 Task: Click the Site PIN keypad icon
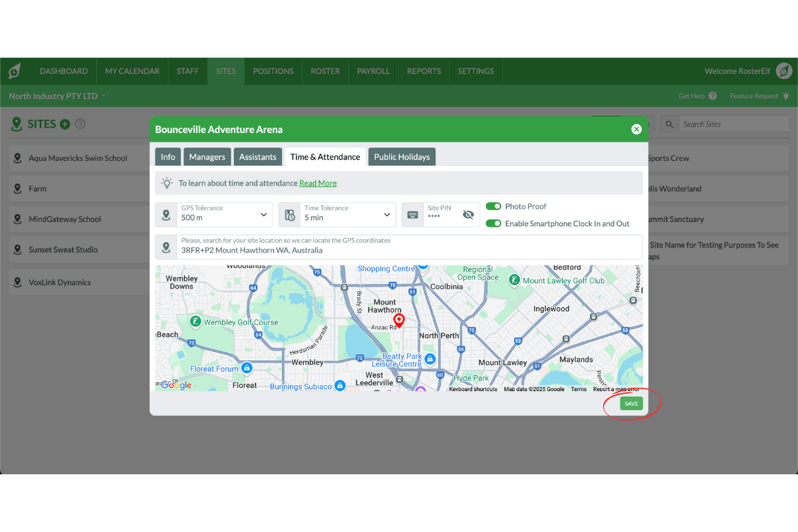(x=413, y=215)
